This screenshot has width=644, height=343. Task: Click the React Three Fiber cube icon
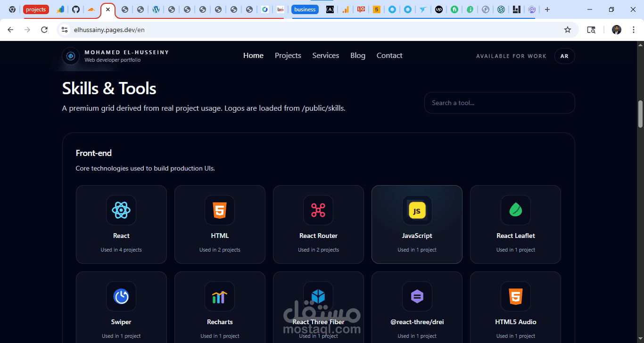coord(318,296)
